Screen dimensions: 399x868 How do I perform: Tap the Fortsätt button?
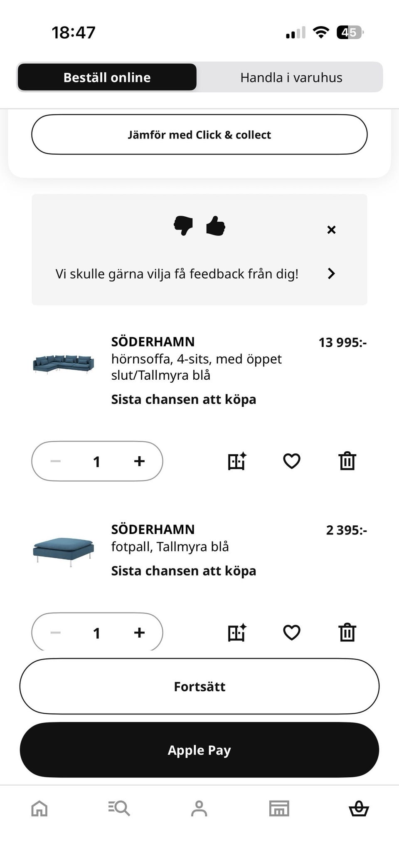click(199, 686)
